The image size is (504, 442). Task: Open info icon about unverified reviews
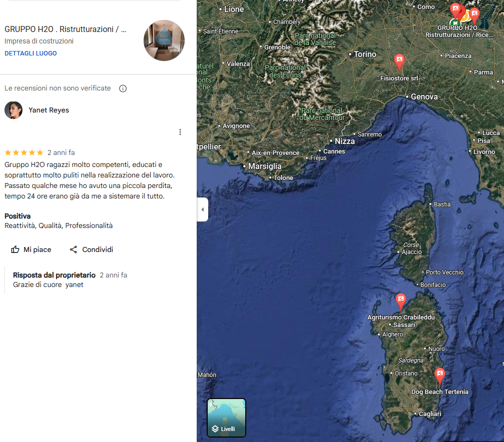pyautogui.click(x=123, y=88)
